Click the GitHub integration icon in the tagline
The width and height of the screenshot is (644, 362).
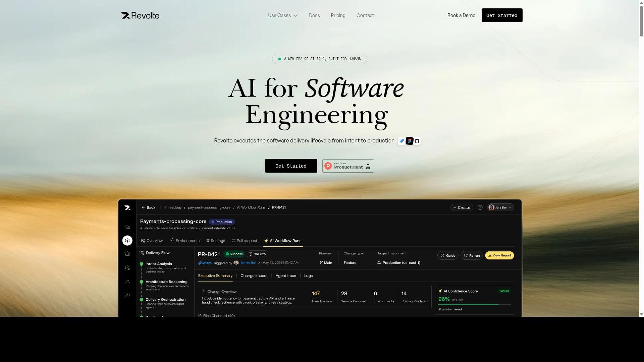pyautogui.click(x=417, y=141)
